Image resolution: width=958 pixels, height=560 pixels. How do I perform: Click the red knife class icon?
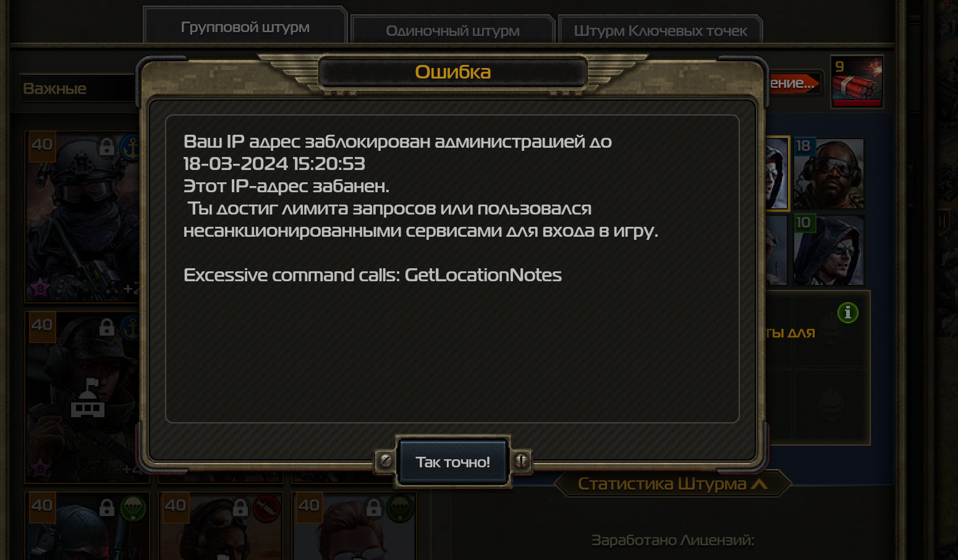[x=266, y=509]
